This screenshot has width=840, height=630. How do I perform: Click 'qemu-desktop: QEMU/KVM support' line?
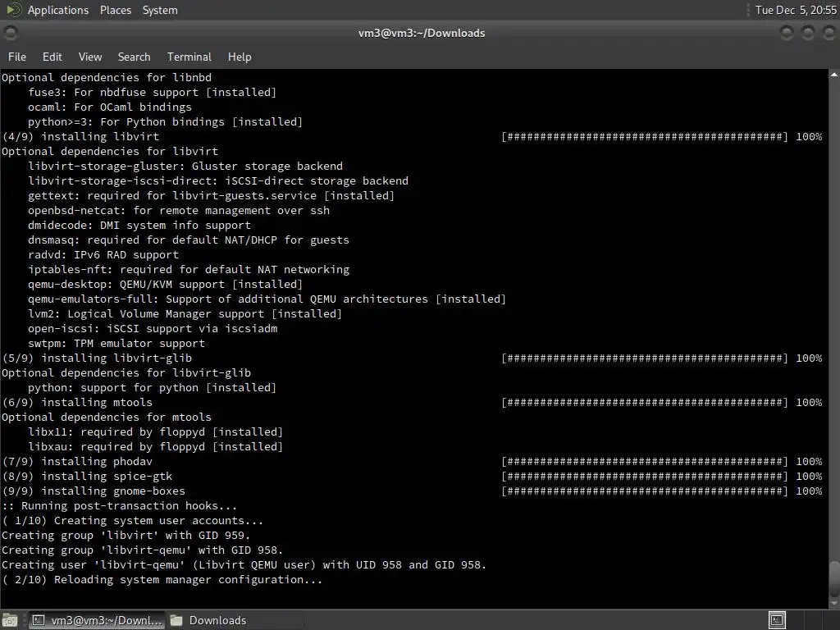click(x=166, y=285)
